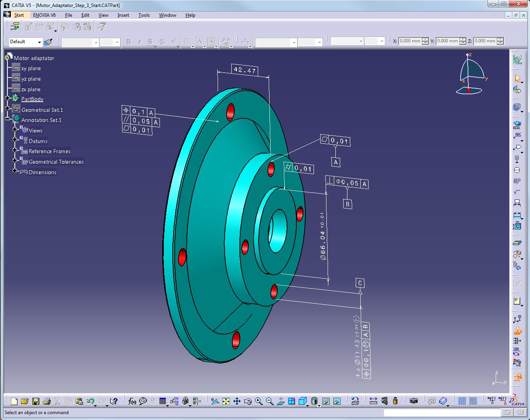Activate the What's This help pointer

click(113, 401)
